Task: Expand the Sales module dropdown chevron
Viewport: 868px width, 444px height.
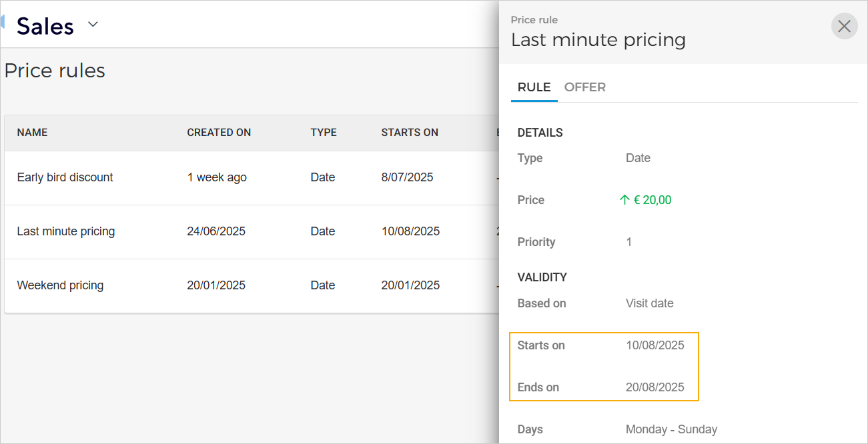Action: tap(93, 25)
